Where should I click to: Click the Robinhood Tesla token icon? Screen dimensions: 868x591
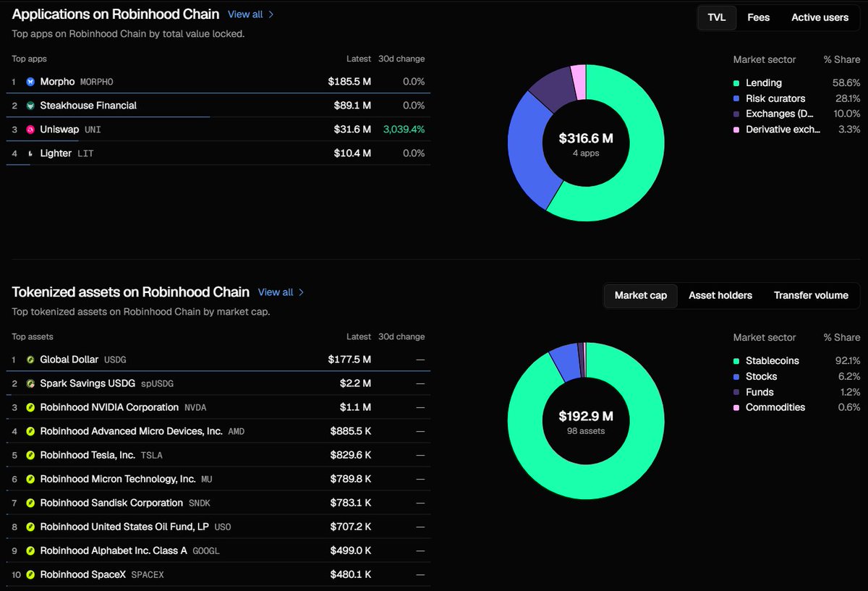click(30, 455)
